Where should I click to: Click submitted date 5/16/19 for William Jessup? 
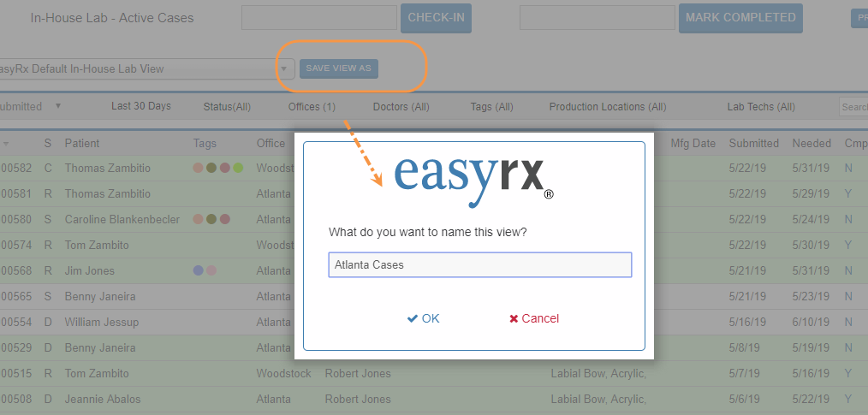747,322
